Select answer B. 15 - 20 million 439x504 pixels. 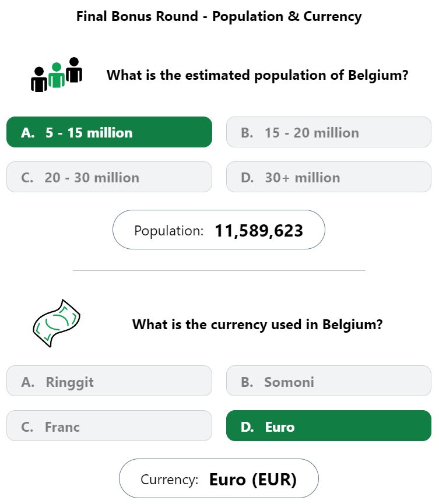(329, 132)
